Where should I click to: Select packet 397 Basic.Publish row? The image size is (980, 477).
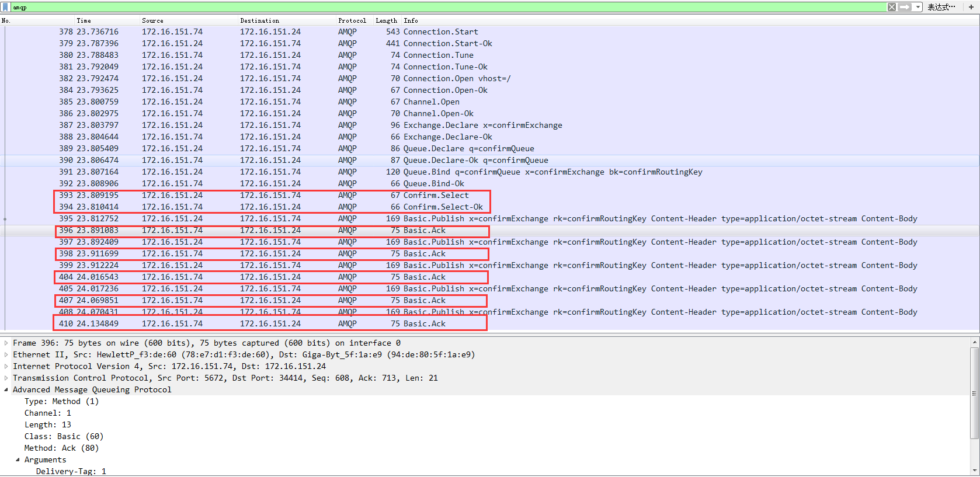[x=489, y=242]
